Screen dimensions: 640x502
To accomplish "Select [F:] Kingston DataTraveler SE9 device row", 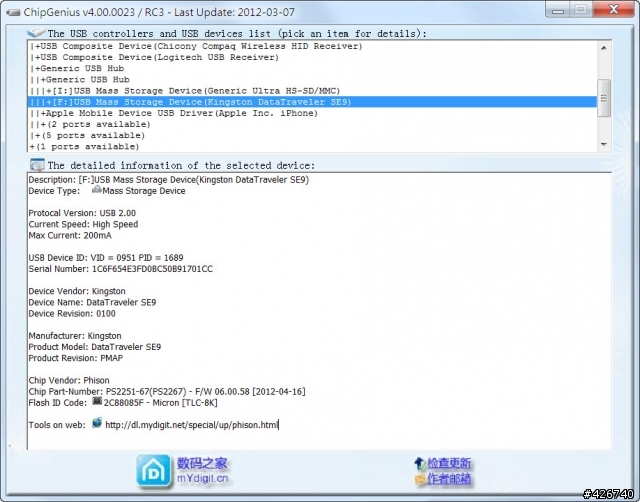I will [x=312, y=102].
